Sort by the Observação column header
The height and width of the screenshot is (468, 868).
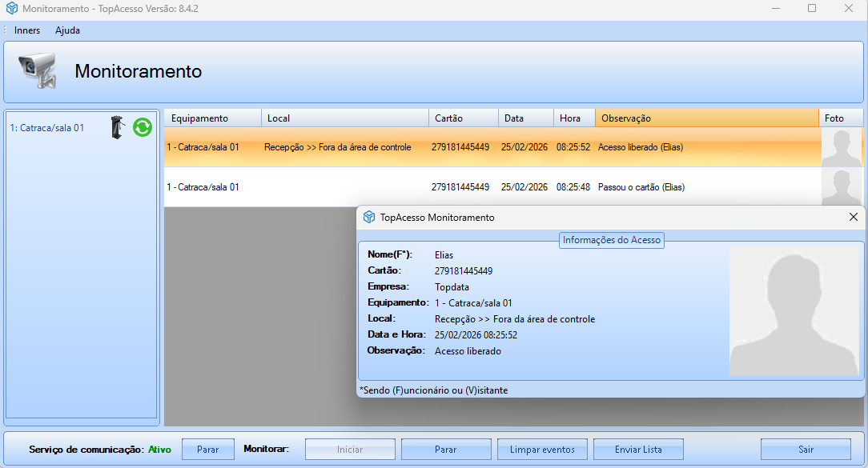tap(706, 118)
